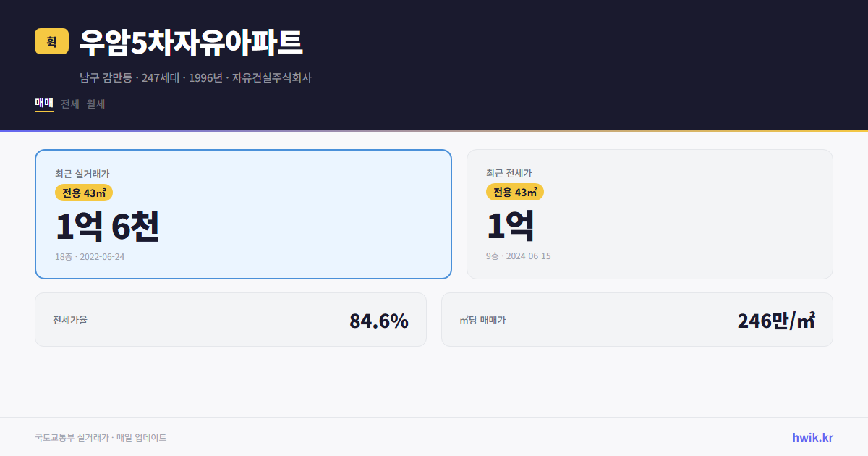Viewport: 868px width, 456px height.
Task: Open the 전세가율 card
Action: pyautogui.click(x=231, y=319)
